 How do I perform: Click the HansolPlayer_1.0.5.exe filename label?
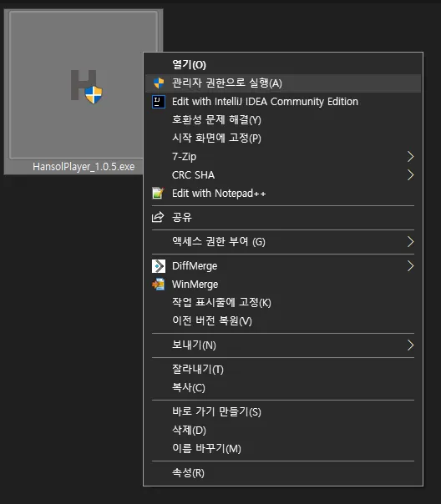(x=84, y=167)
